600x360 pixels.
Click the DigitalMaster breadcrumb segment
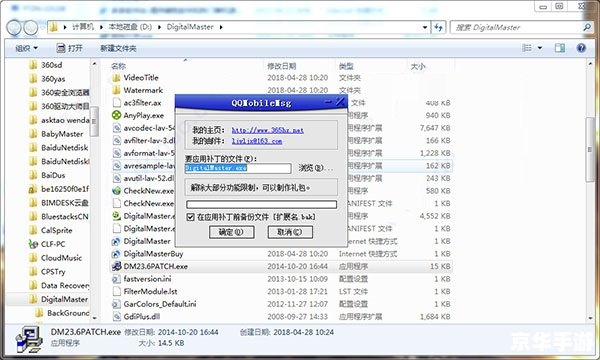pos(190,27)
